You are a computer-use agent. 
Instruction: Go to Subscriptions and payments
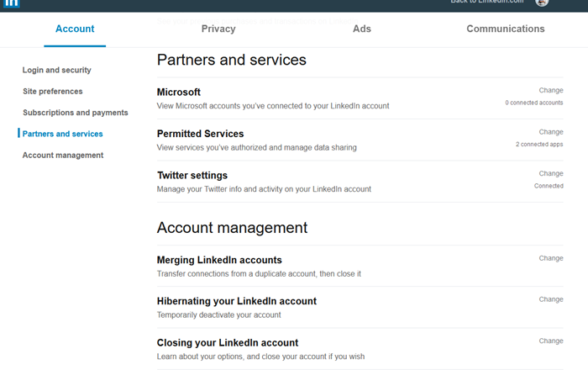(76, 113)
